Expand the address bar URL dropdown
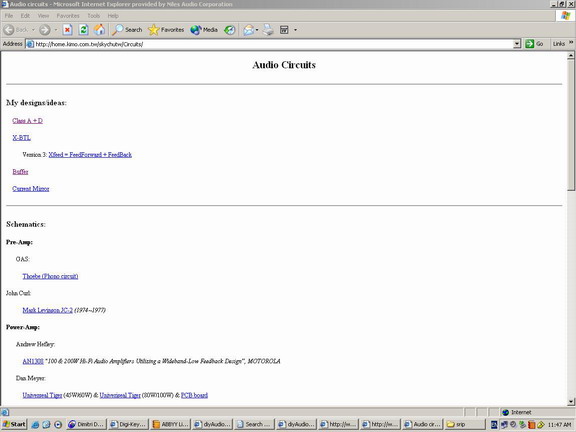 [x=517, y=44]
